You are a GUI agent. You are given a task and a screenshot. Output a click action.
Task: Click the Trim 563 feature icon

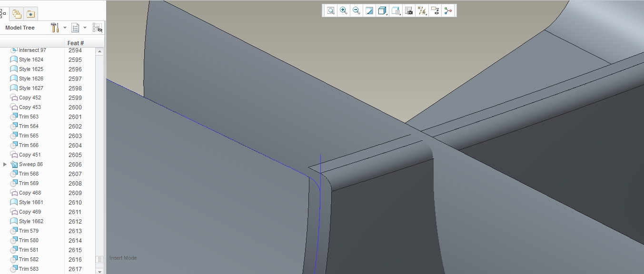point(14,117)
